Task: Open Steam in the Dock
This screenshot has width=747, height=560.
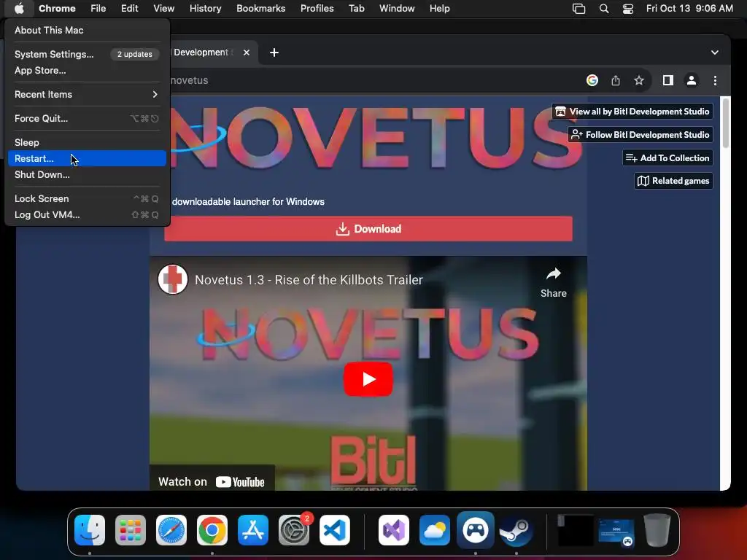Action: point(516,530)
